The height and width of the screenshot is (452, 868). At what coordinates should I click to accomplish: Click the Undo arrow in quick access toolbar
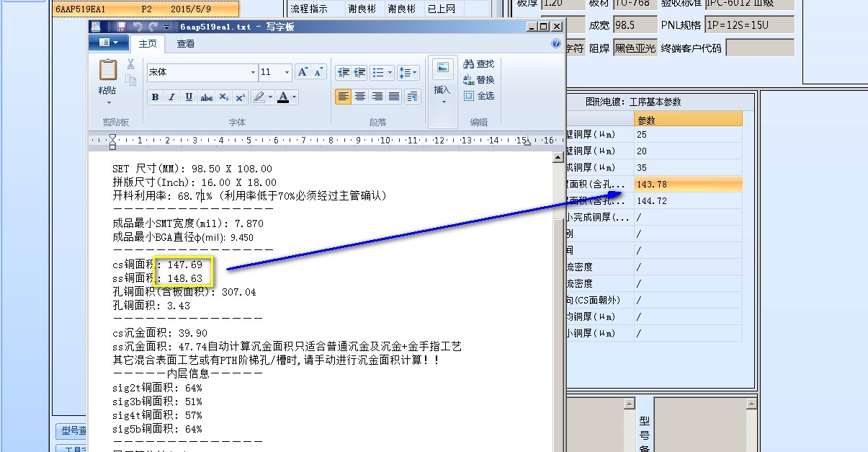pyautogui.click(x=137, y=27)
